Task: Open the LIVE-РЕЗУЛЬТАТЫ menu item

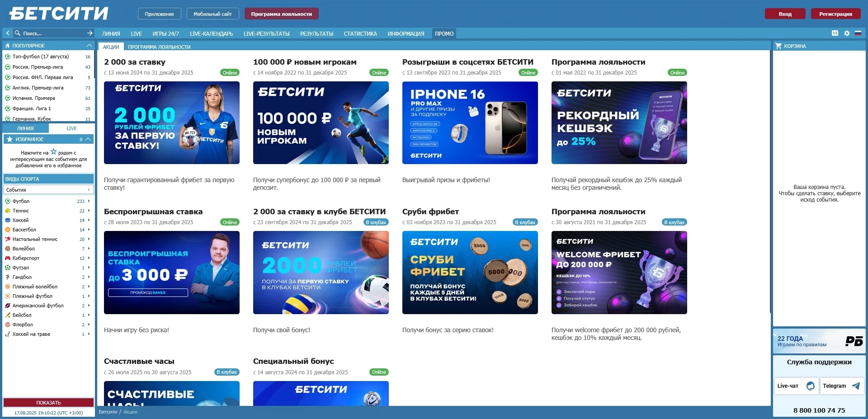Action: tap(267, 33)
